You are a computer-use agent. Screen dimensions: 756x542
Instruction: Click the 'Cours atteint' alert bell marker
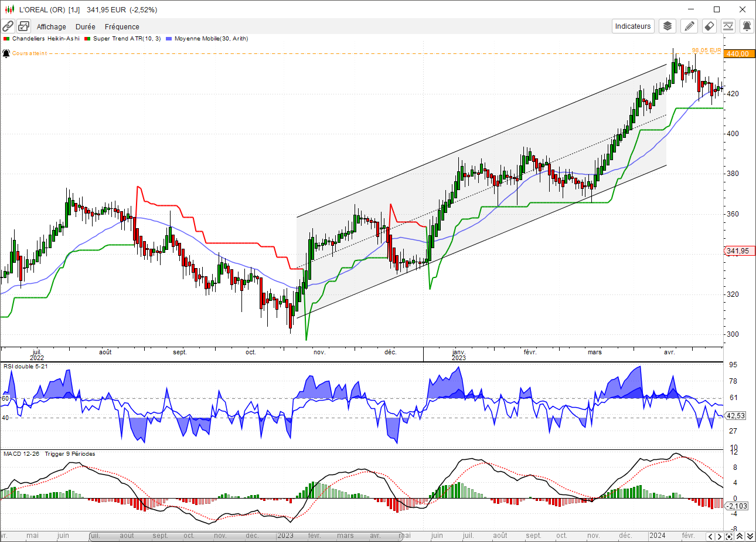point(6,53)
